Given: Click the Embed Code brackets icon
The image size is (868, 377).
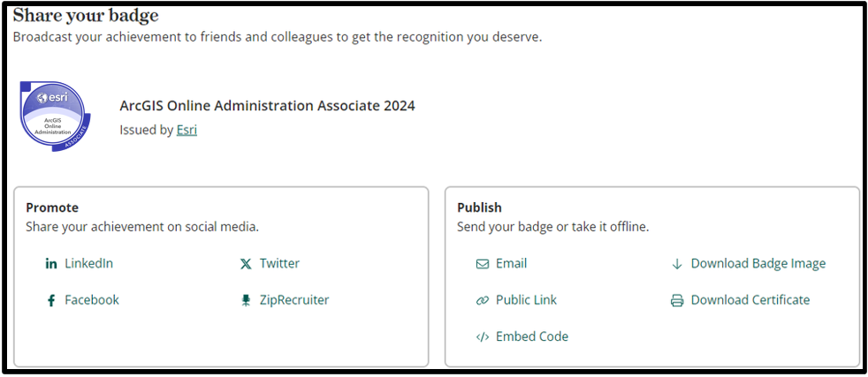Looking at the screenshot, I should 483,336.
